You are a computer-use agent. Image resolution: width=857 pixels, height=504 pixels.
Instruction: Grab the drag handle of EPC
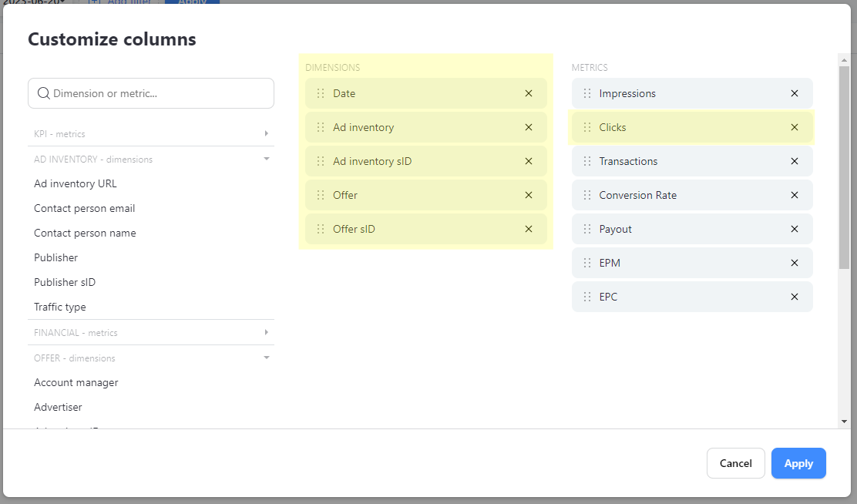point(587,297)
